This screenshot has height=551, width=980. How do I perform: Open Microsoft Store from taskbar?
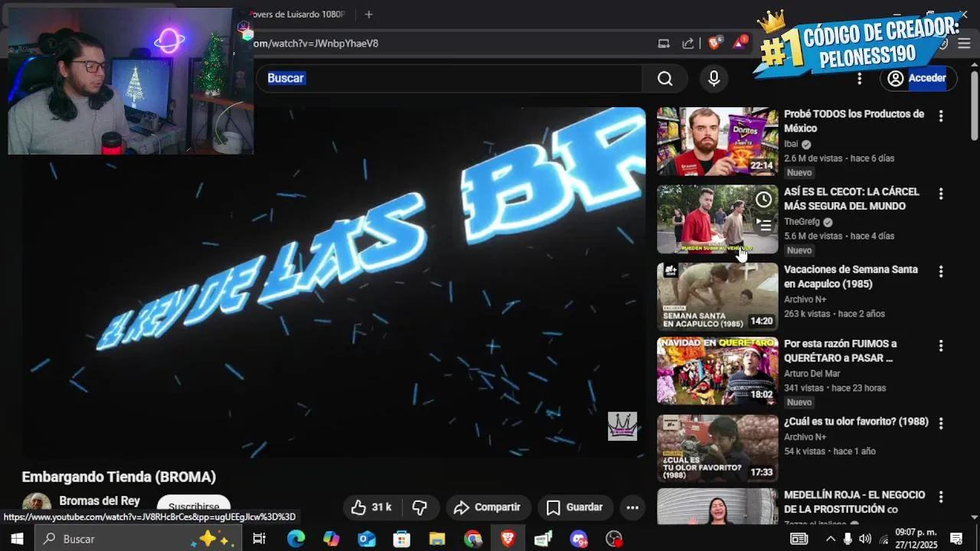pos(402,539)
